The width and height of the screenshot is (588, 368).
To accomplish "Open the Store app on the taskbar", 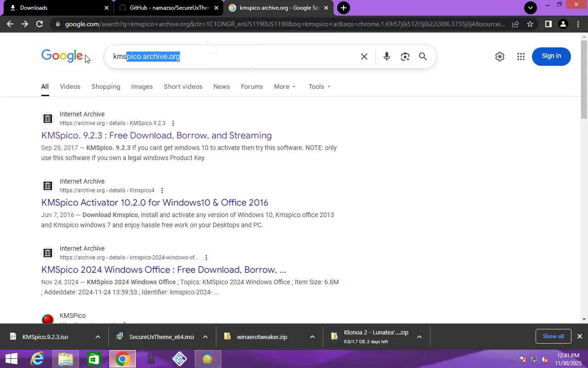I will click(94, 359).
